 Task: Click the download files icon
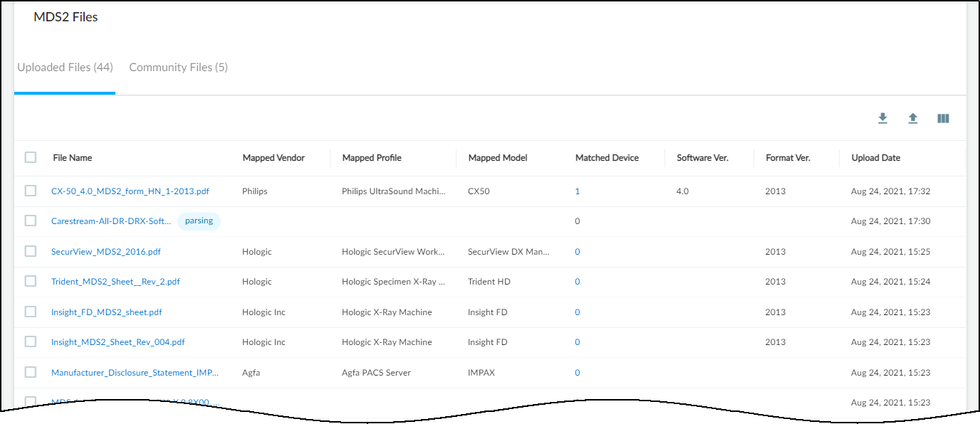point(882,119)
